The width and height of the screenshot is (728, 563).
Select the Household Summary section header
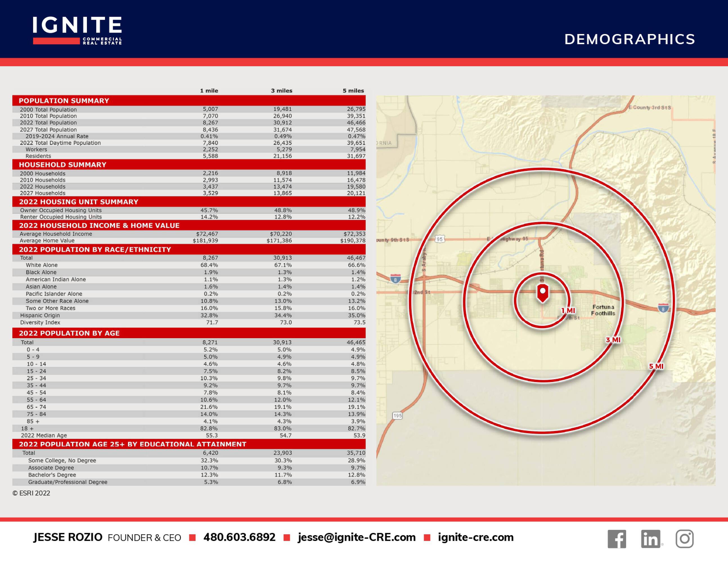point(63,164)
